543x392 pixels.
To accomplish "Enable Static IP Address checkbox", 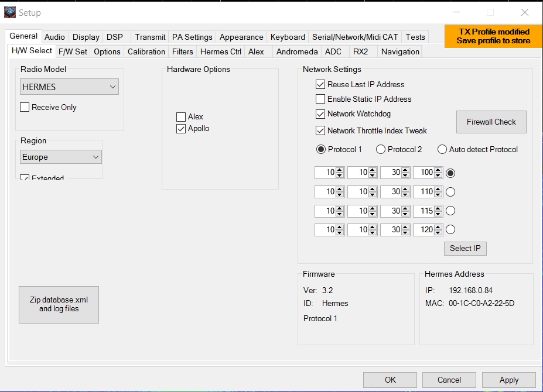I will pyautogui.click(x=320, y=99).
